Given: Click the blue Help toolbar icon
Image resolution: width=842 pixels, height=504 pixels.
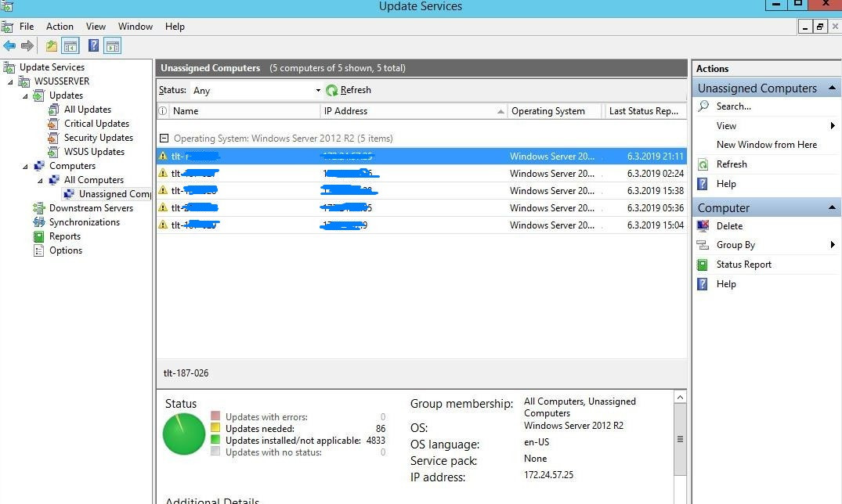Looking at the screenshot, I should click(x=93, y=45).
